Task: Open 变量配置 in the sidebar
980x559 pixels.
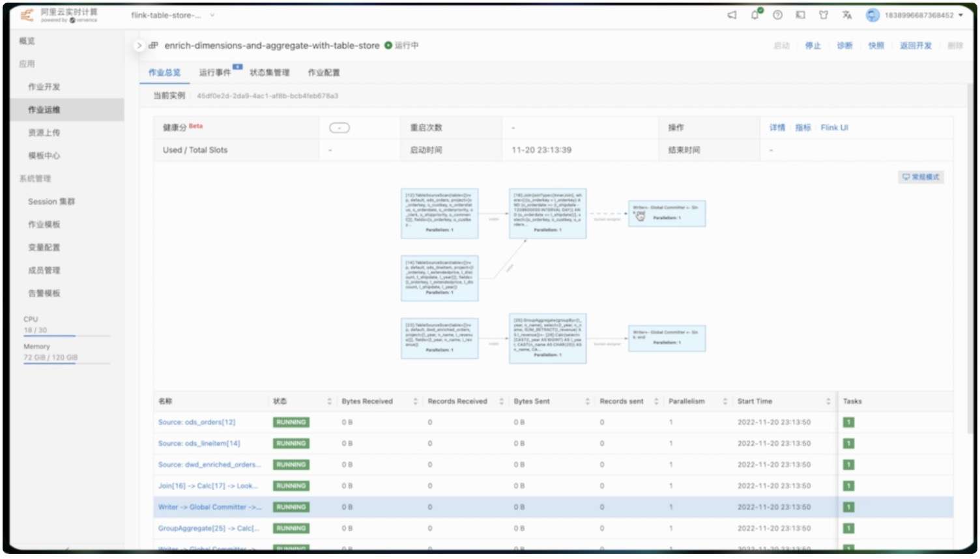Action: pyautogui.click(x=44, y=248)
